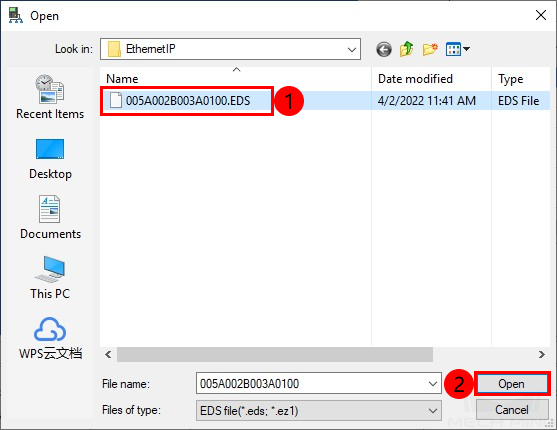Sort by Type column header

coord(521,79)
